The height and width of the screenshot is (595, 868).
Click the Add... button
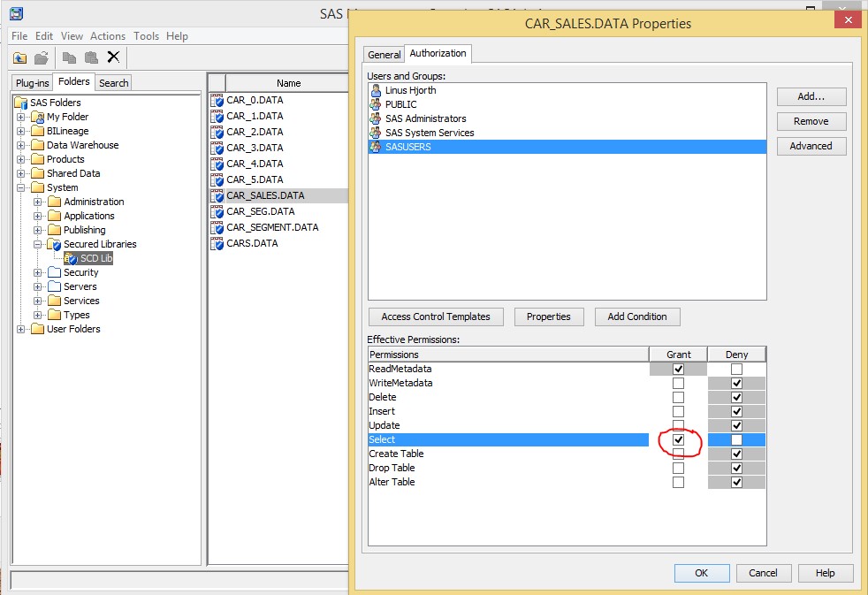(811, 97)
